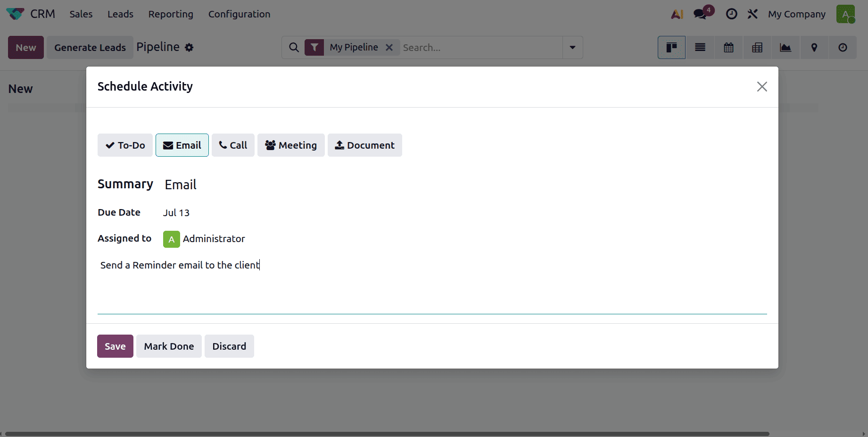Save the scheduled activity
The image size is (868, 437).
coord(115,346)
